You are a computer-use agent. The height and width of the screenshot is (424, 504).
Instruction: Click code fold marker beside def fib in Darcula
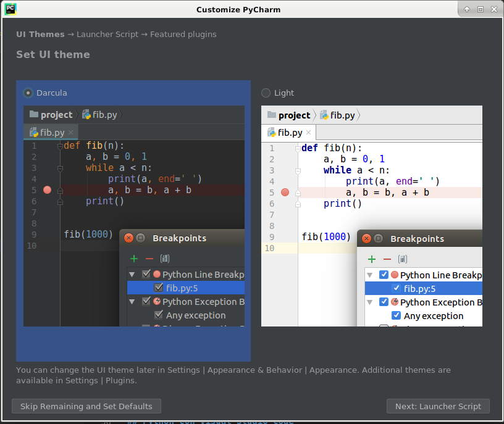[60, 146]
